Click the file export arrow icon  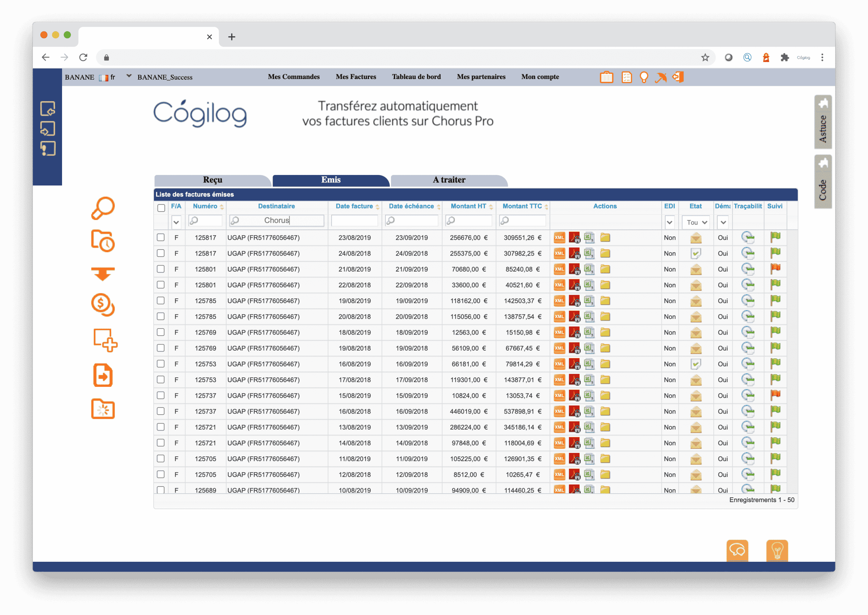103,375
